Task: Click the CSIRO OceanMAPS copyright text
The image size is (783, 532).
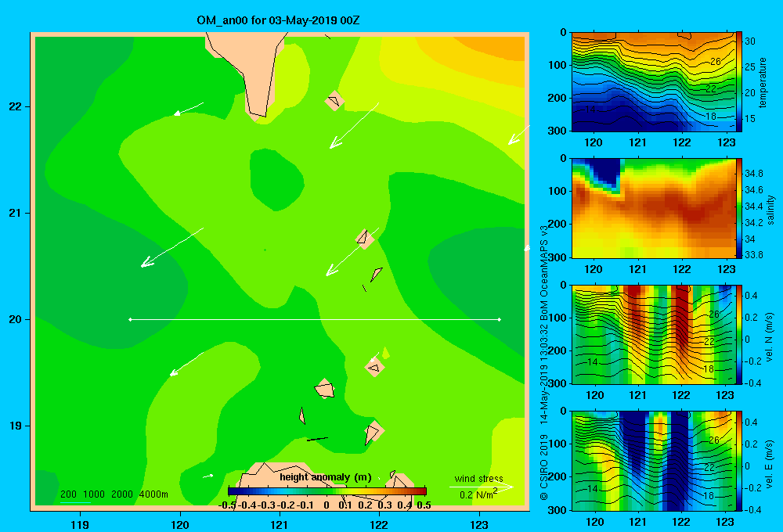Action: [544, 363]
